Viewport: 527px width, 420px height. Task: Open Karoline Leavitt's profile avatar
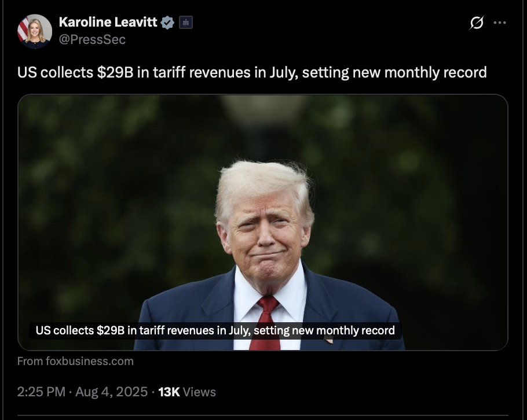pos(35,31)
